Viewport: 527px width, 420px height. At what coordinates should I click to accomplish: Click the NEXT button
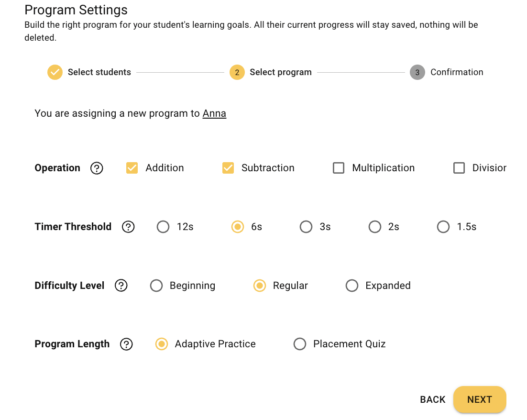(480, 399)
